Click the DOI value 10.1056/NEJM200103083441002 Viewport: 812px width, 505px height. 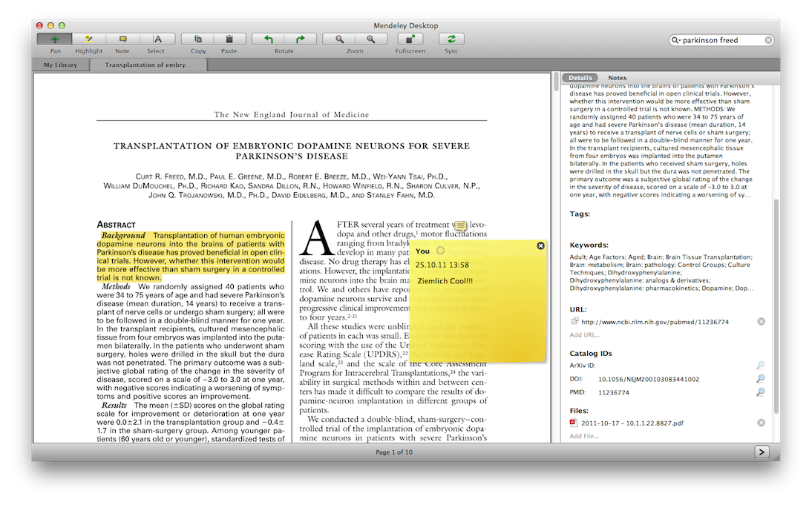point(649,379)
